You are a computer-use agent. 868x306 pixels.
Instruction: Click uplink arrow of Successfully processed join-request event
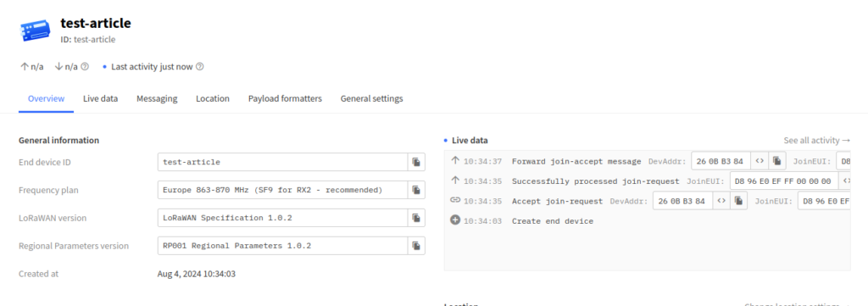(455, 181)
